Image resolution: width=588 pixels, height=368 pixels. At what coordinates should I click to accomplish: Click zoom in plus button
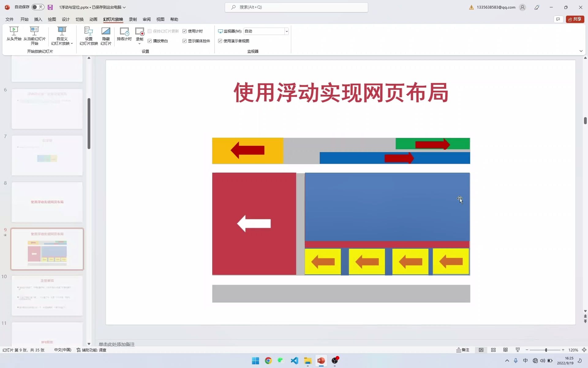pyautogui.click(x=563, y=350)
